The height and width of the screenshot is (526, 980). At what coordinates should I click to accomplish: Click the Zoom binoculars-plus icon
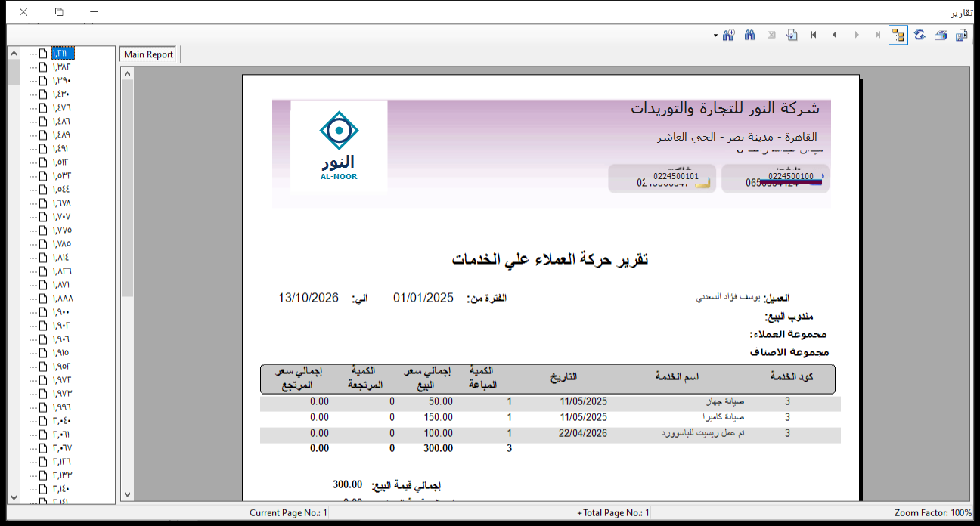[729, 35]
